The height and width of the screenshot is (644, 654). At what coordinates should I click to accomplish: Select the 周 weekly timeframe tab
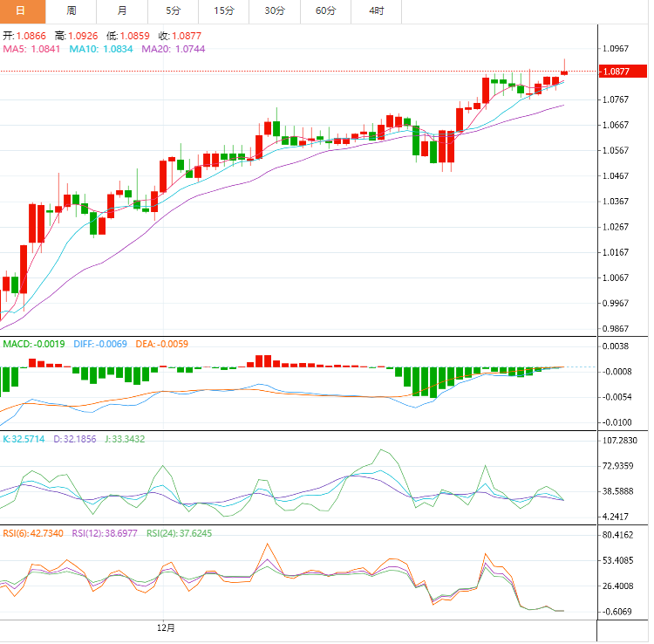71,10
